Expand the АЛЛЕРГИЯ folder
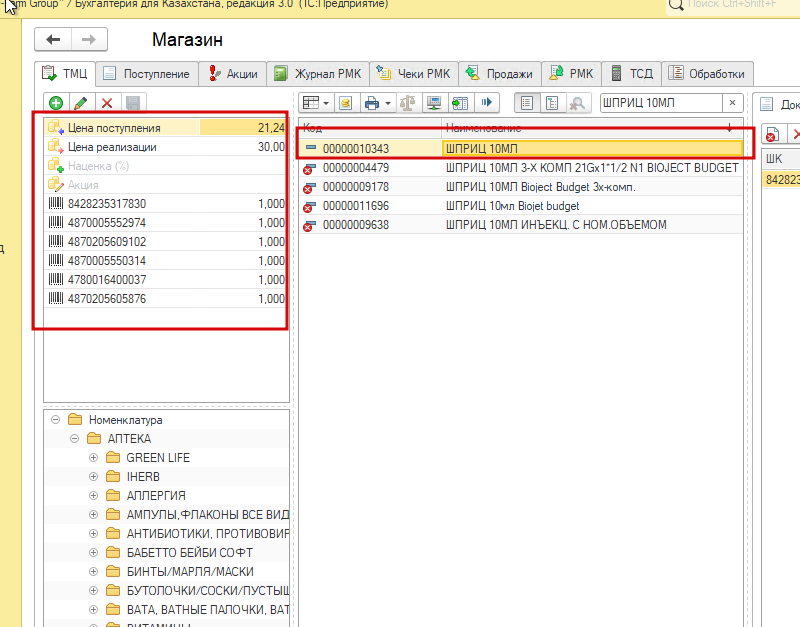 pos(93,495)
